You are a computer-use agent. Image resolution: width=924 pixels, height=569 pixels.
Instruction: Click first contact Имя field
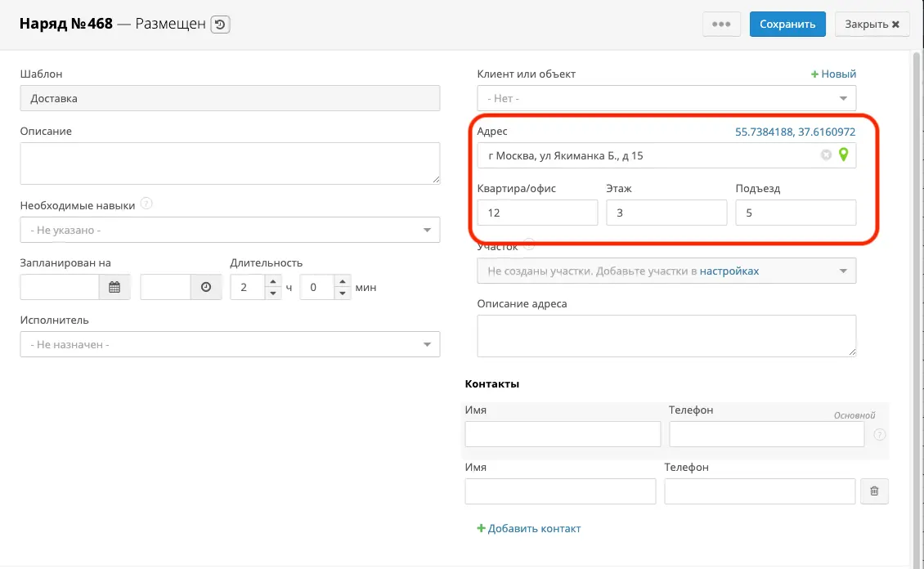563,434
